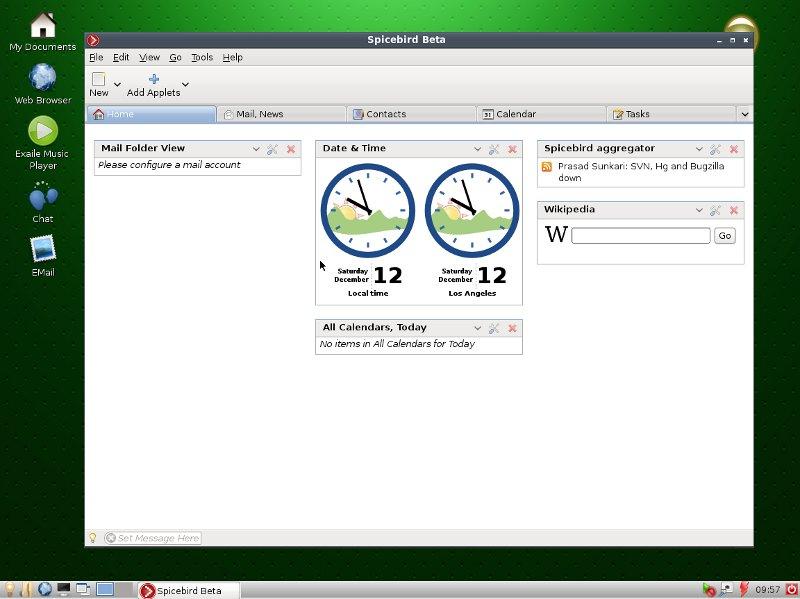Remove the Wikipedia applet

click(734, 210)
